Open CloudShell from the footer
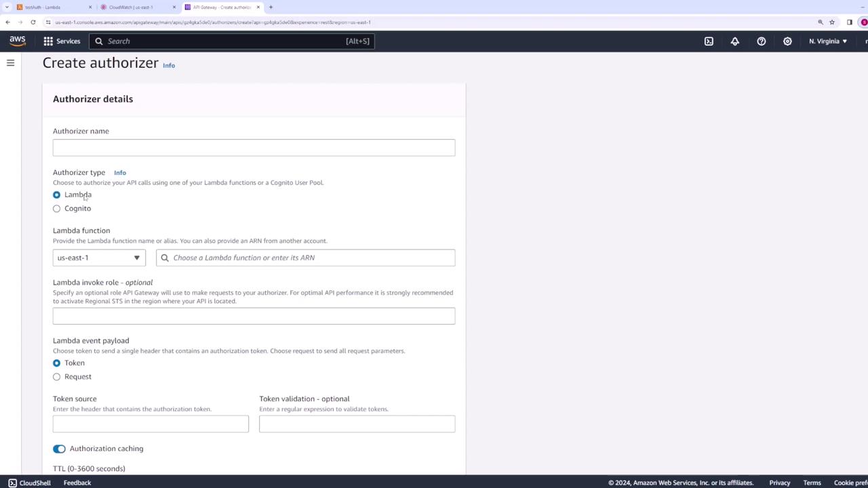This screenshot has width=868, height=488. (x=29, y=483)
